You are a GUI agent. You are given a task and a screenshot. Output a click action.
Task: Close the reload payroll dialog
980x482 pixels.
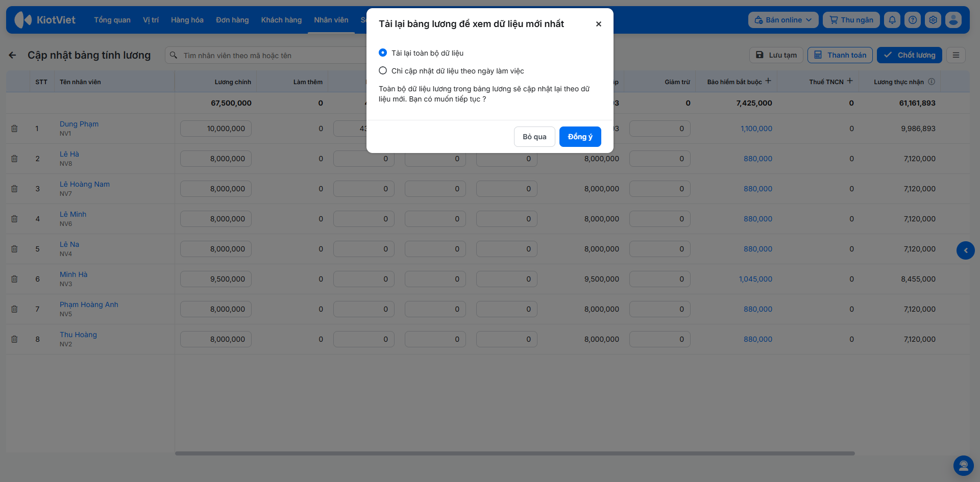click(x=599, y=24)
